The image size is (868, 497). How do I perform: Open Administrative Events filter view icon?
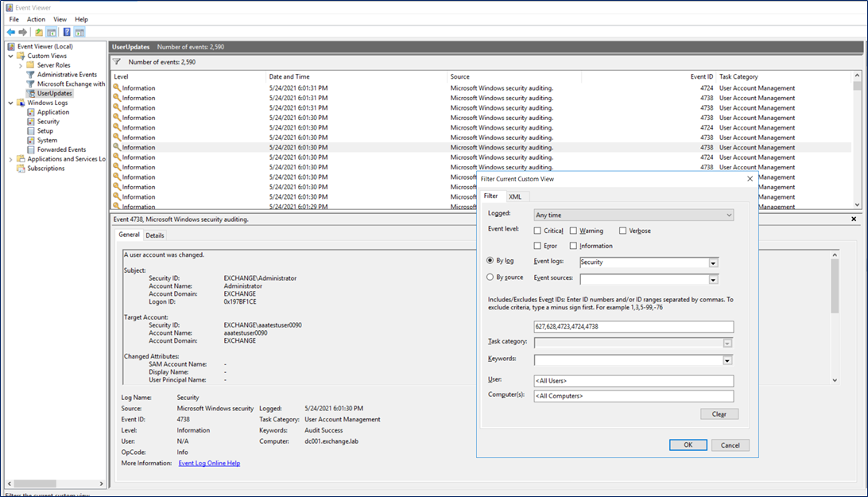pyautogui.click(x=31, y=75)
